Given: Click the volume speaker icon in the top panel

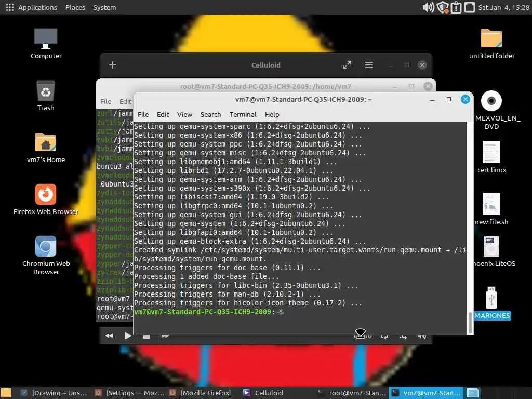Looking at the screenshot, I should [x=428, y=7].
